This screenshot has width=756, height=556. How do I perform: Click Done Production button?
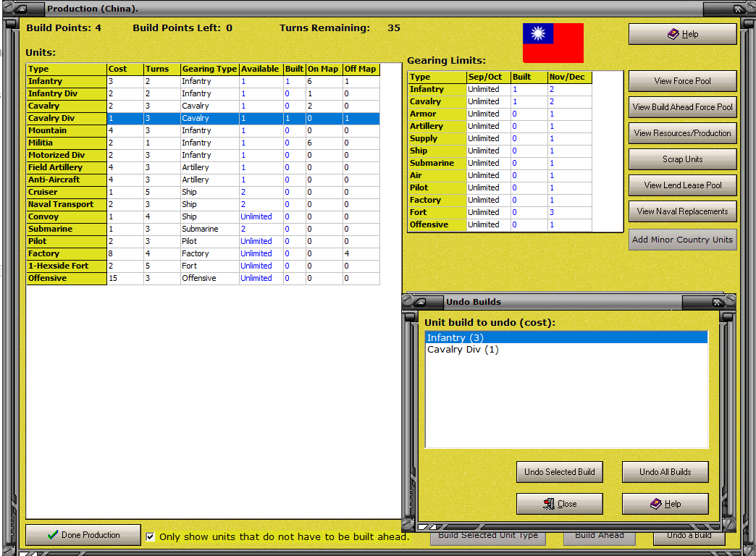(83, 535)
